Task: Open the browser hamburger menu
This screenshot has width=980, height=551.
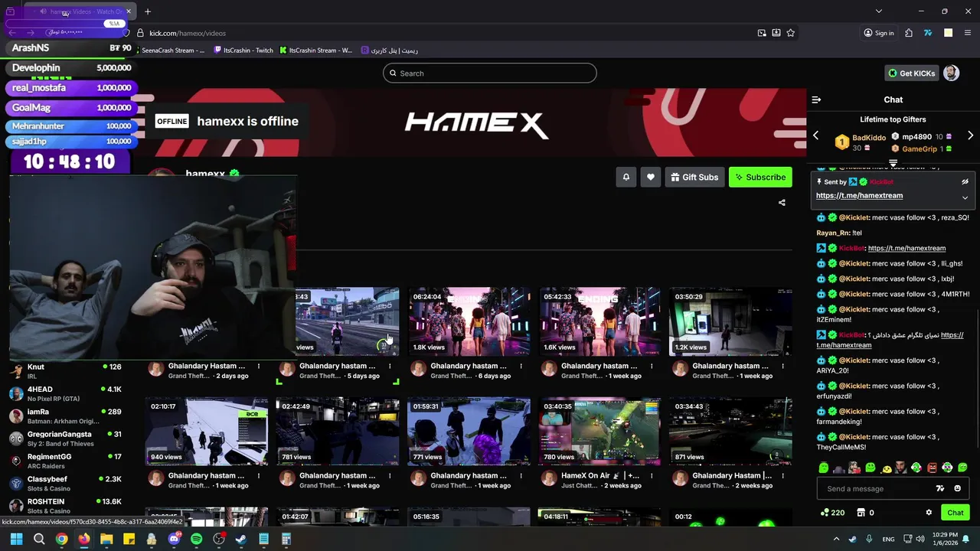Action: [968, 33]
